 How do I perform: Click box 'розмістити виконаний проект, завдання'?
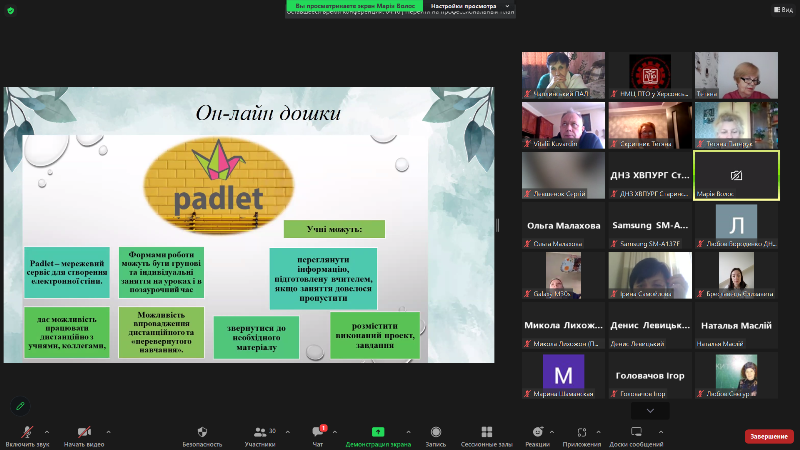[x=374, y=335]
